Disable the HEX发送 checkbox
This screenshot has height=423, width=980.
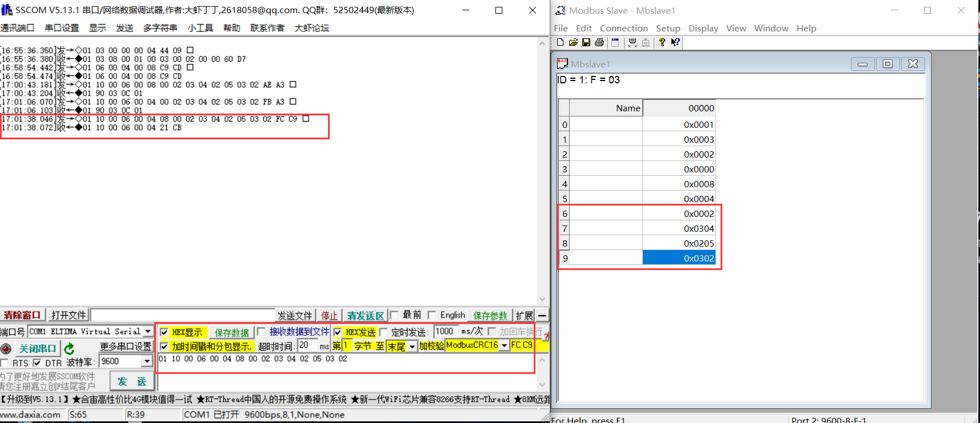[x=338, y=332]
